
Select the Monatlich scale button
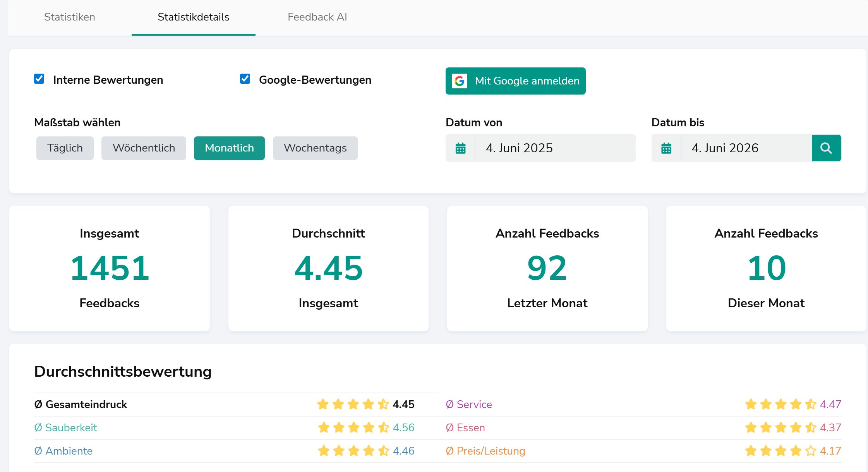click(x=229, y=148)
